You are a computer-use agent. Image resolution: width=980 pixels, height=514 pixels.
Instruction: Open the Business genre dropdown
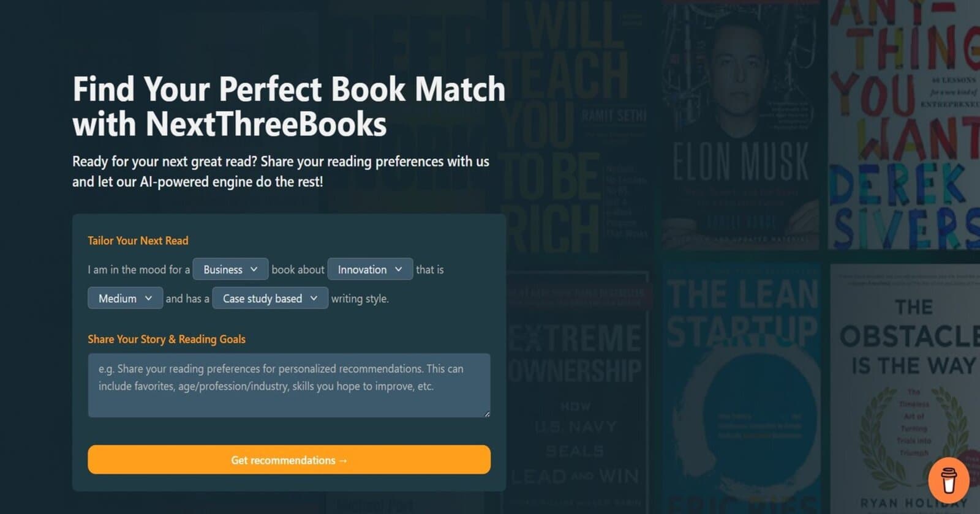(230, 269)
